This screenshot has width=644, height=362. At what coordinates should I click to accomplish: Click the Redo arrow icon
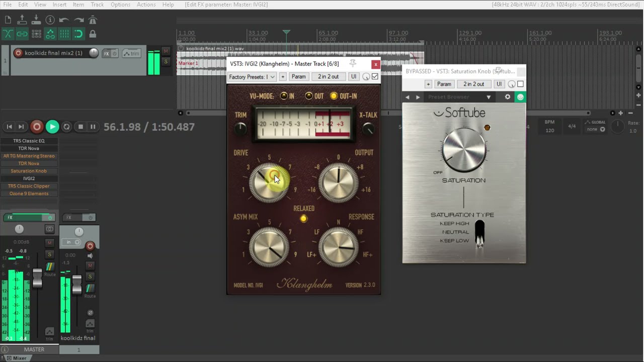tap(78, 20)
